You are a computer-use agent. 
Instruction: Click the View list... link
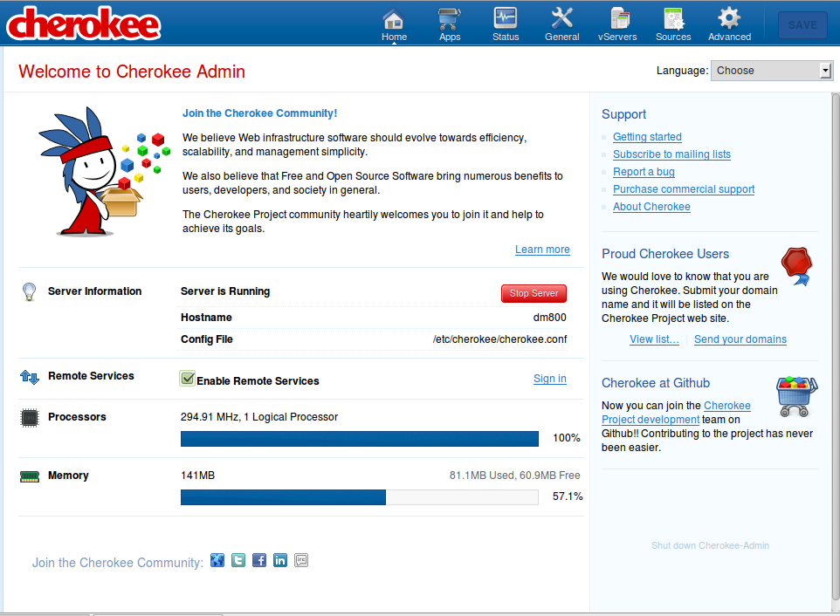pos(654,339)
